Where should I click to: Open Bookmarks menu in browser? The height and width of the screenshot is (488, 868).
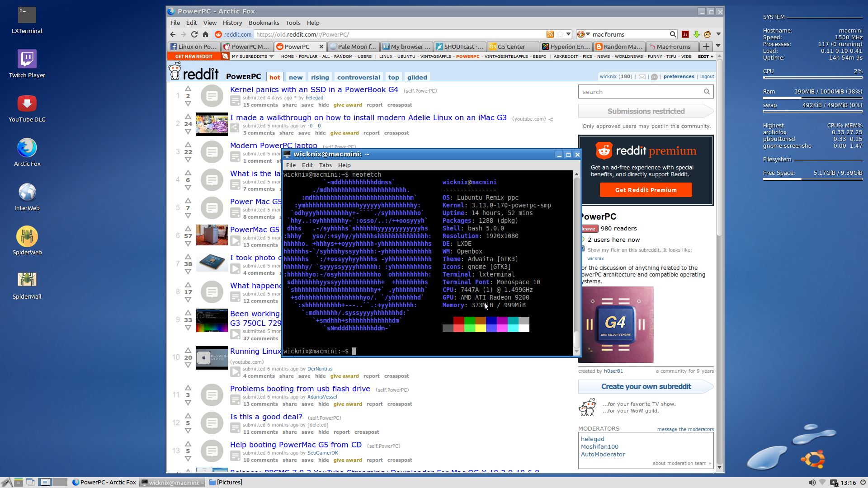pos(264,23)
